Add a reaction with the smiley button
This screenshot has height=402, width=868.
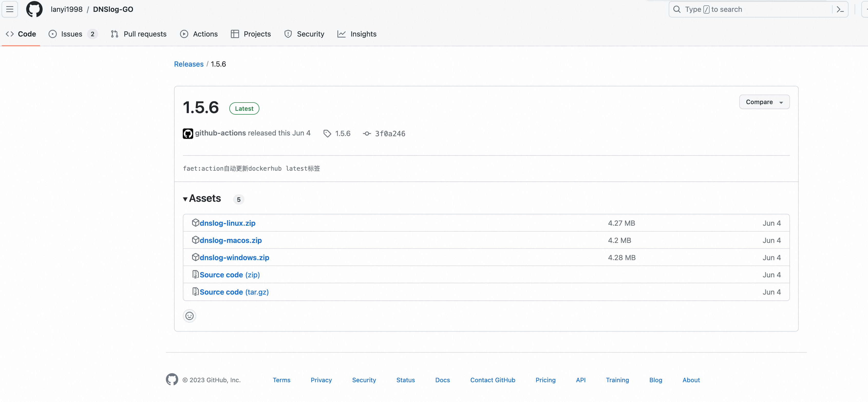click(189, 316)
